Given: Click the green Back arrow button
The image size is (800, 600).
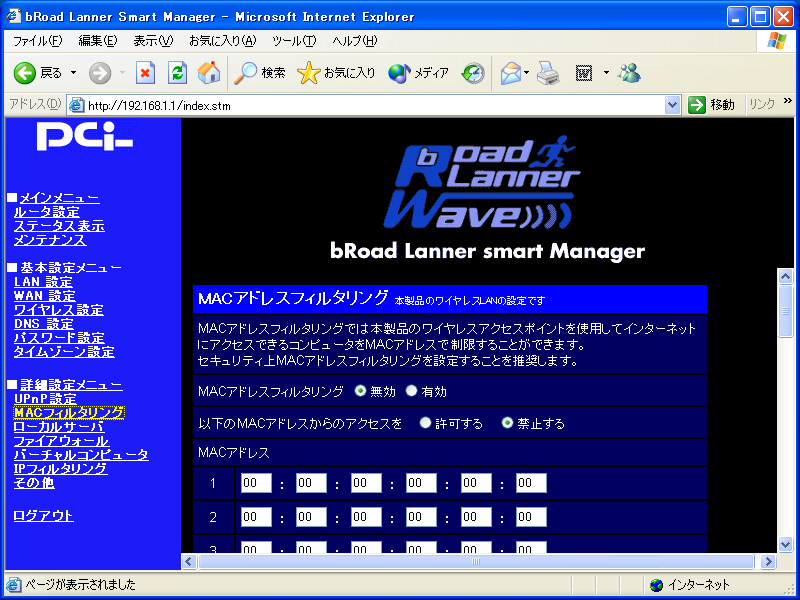Looking at the screenshot, I should (x=24, y=73).
